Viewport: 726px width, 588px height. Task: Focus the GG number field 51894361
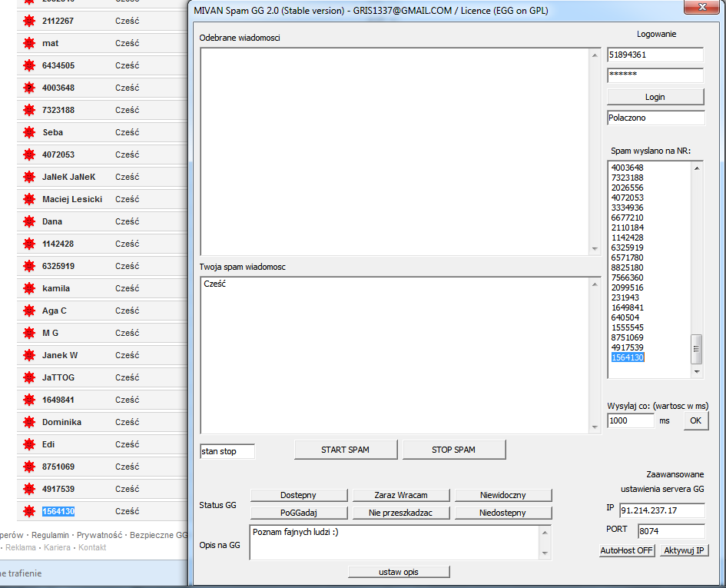point(655,55)
